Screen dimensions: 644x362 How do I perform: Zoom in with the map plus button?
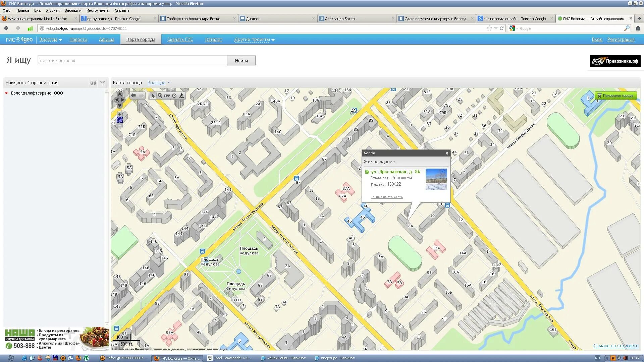pyautogui.click(x=120, y=114)
